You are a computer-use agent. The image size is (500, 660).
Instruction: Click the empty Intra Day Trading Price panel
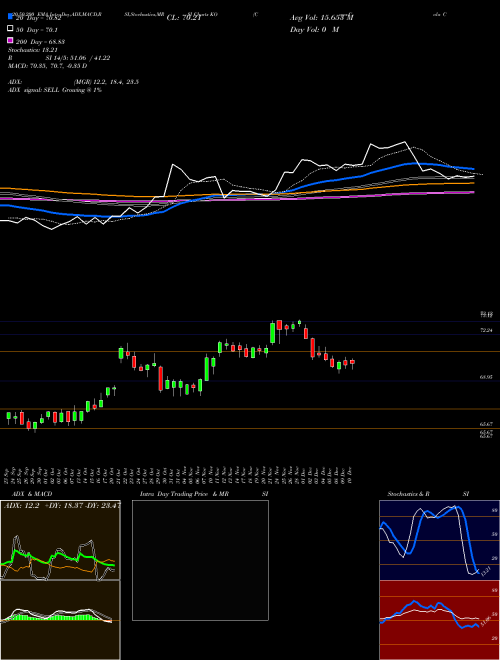point(200,560)
